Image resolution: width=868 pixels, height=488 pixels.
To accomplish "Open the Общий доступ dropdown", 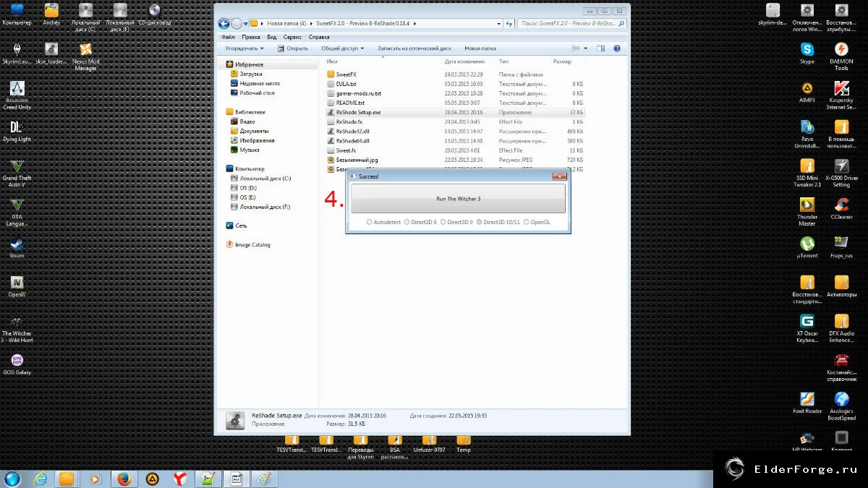I will (343, 48).
